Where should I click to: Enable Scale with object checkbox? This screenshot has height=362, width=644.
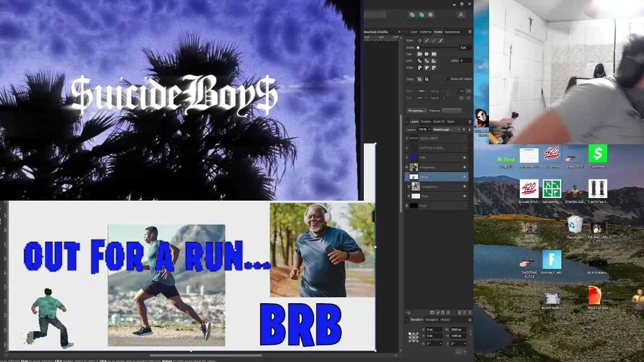[448, 79]
